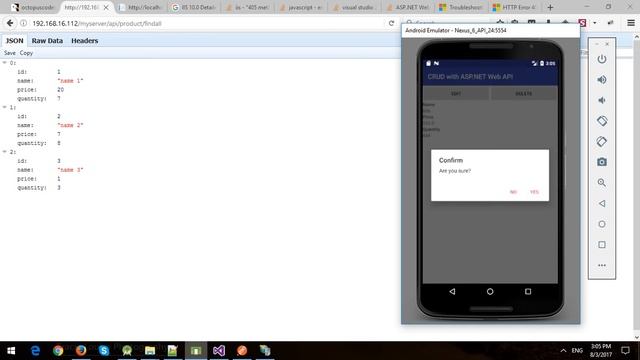The image size is (640, 360).
Task: Launch Chrome from the taskbar
Action: click(58, 351)
